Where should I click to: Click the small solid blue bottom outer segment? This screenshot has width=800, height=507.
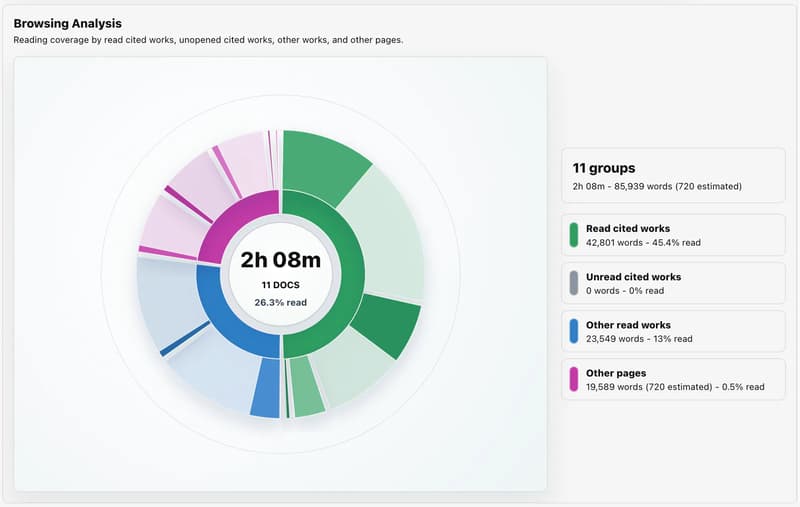(x=266, y=388)
